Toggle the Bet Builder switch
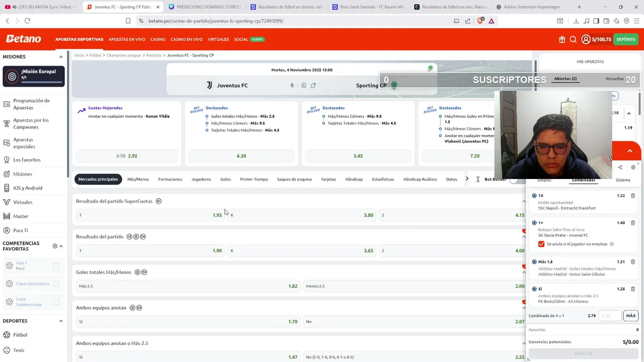This screenshot has width=644, height=362. (x=516, y=179)
